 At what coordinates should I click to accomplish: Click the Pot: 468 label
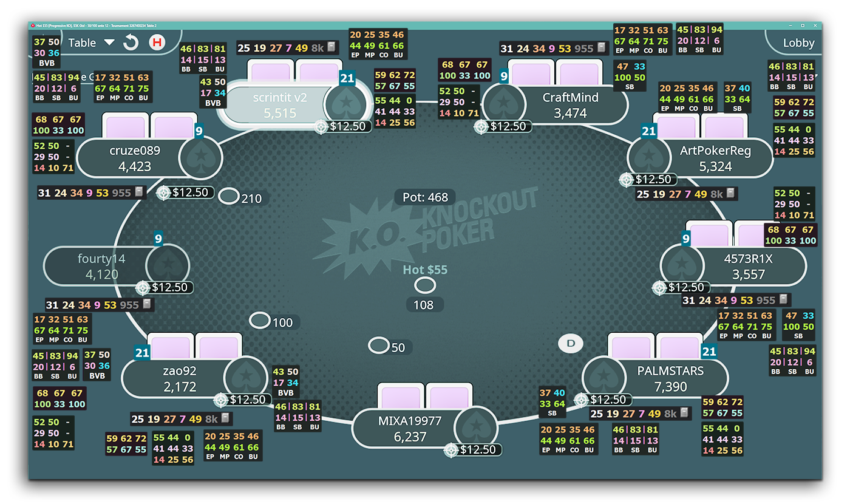pyautogui.click(x=425, y=197)
